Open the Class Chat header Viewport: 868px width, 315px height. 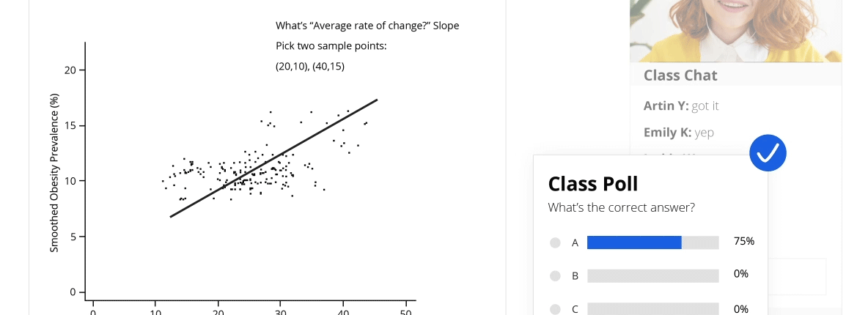[680, 75]
